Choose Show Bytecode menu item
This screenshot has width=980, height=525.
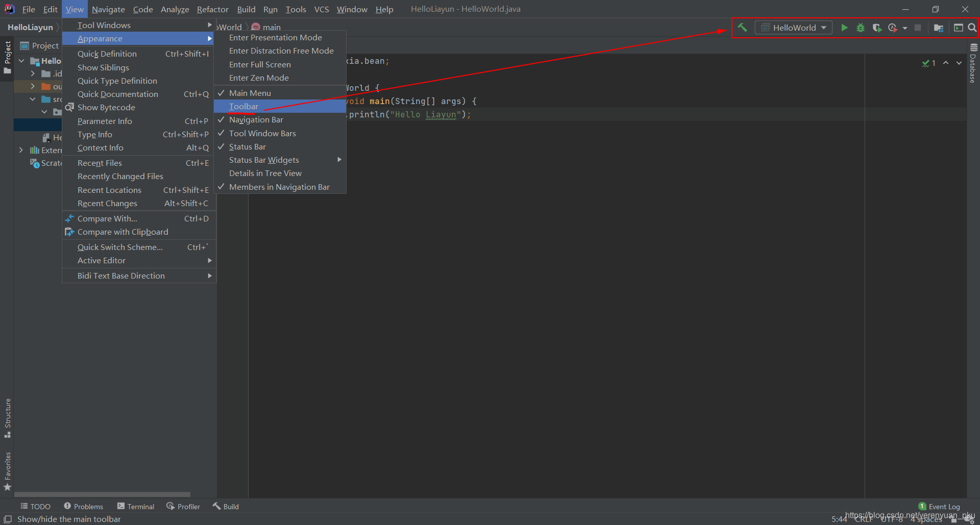(139, 107)
